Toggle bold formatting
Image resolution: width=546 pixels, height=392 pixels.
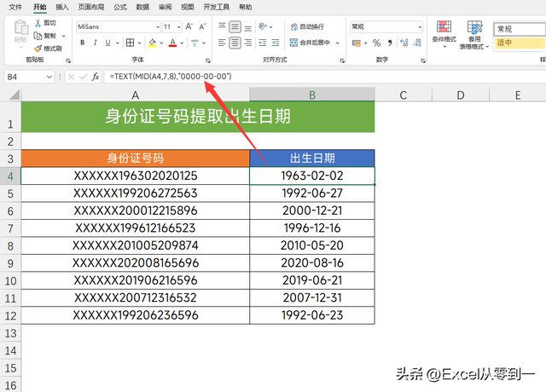pos(82,43)
